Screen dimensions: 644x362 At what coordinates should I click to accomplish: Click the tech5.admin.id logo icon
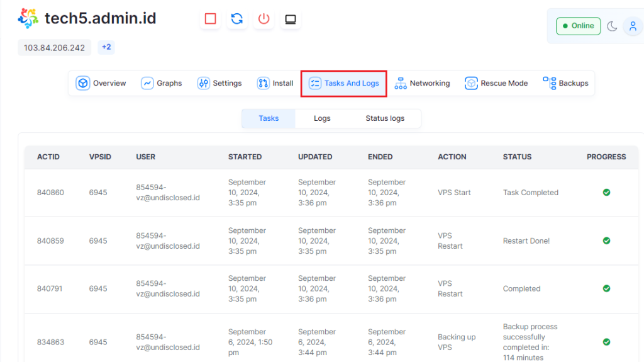pos(28,19)
